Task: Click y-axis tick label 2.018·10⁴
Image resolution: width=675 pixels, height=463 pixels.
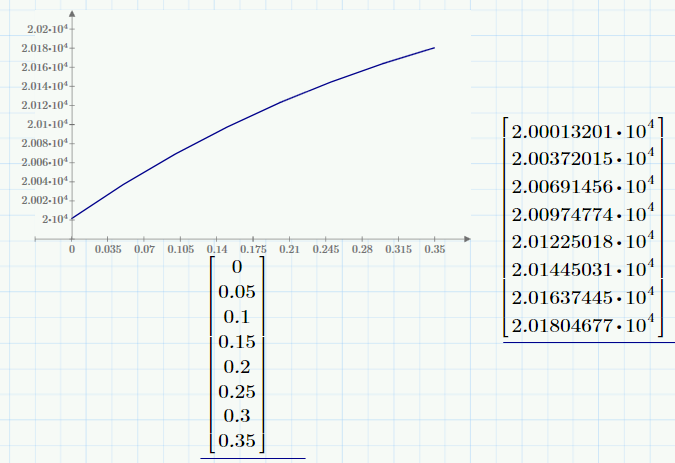Action: point(45,48)
